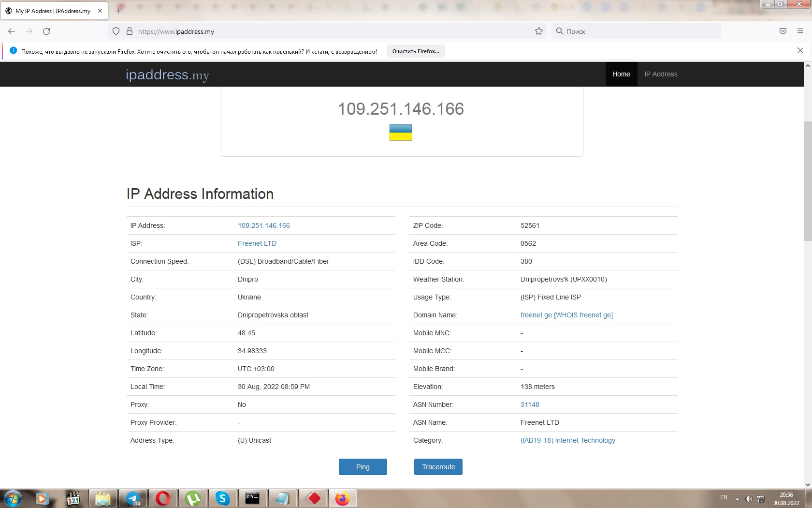Viewport: 812px width, 508px height.
Task: Click the ipaddress.my site logo
Action: 167,75
